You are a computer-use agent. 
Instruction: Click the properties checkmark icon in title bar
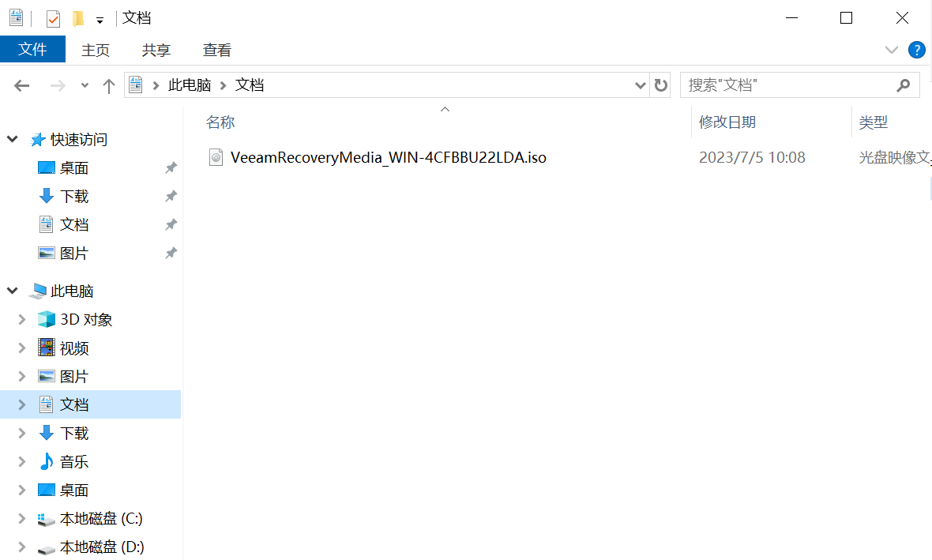[x=53, y=19]
